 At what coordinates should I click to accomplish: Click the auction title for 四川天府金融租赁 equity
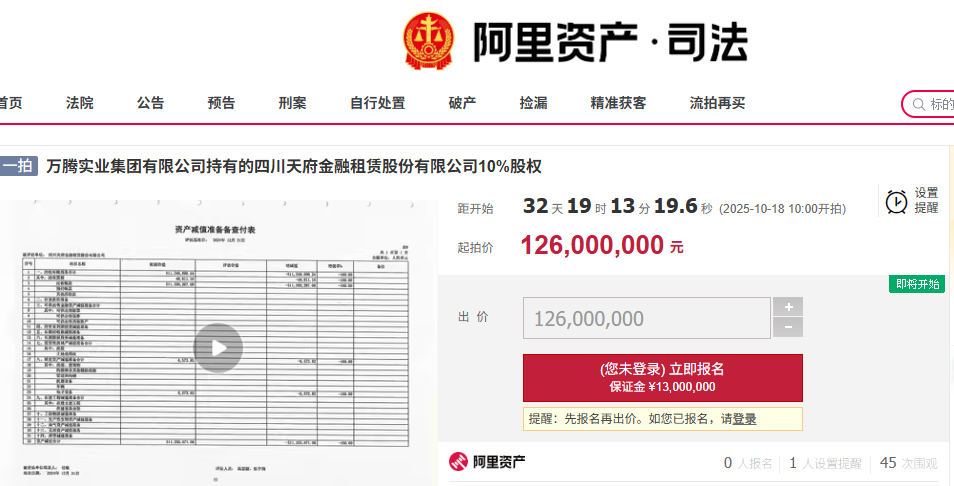pos(294,166)
